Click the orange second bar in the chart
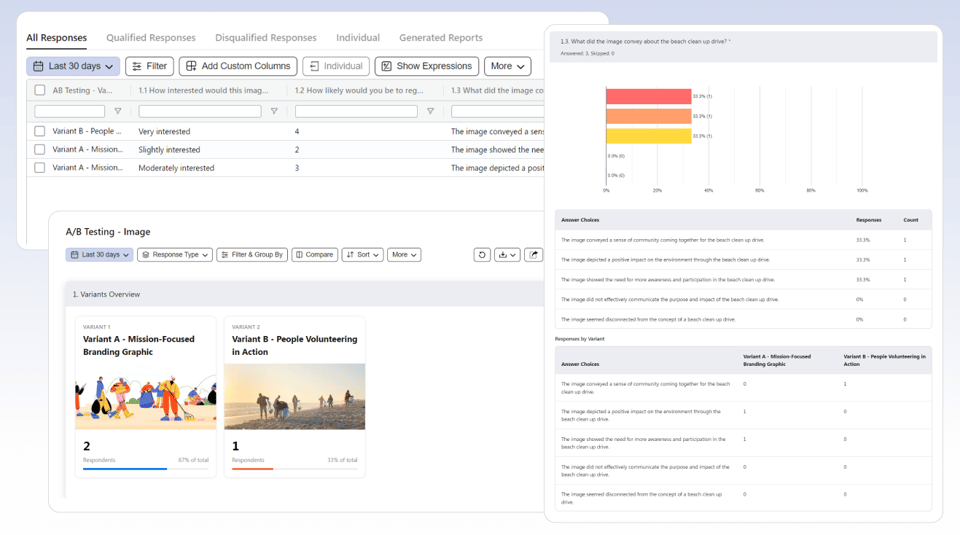The height and width of the screenshot is (535, 960). point(648,116)
